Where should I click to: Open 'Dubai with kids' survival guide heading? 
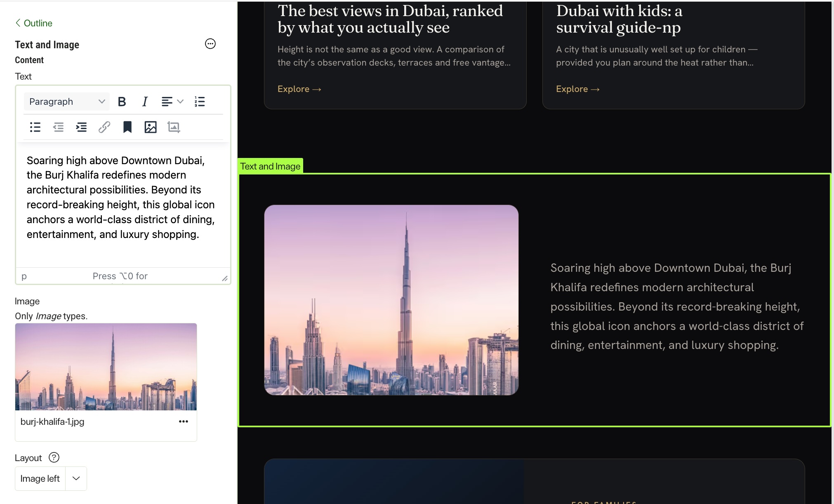tap(619, 19)
